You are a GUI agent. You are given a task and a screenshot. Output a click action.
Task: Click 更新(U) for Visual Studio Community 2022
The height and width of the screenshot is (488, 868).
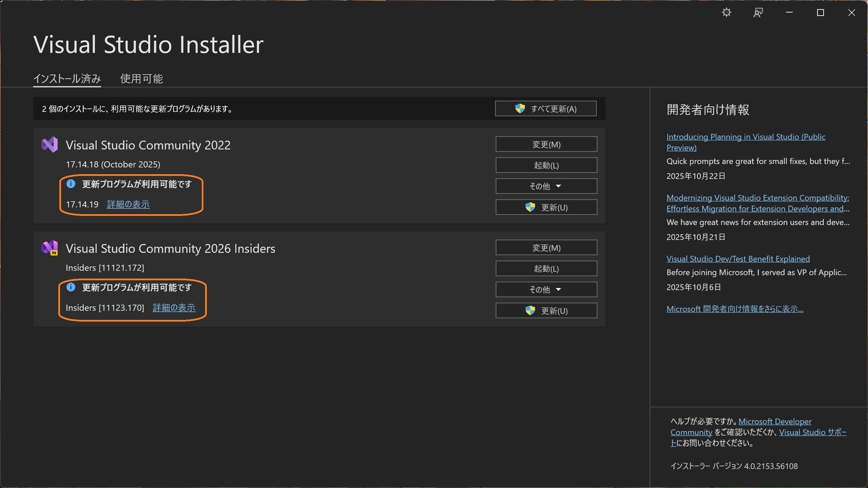click(546, 207)
